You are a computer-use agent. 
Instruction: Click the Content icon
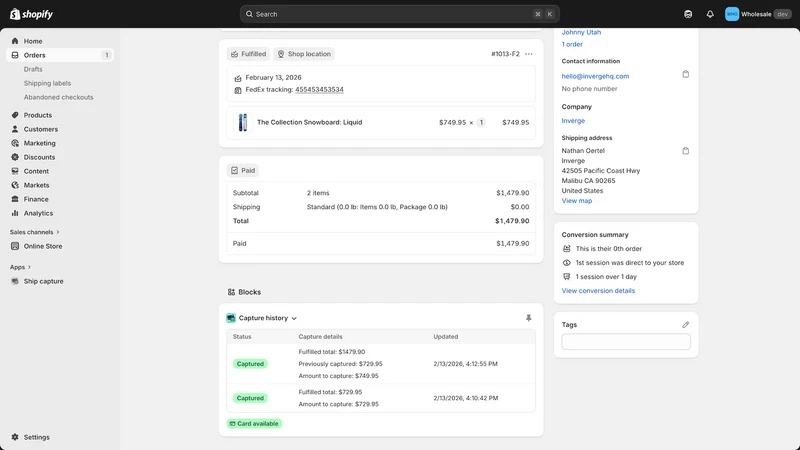tap(15, 171)
